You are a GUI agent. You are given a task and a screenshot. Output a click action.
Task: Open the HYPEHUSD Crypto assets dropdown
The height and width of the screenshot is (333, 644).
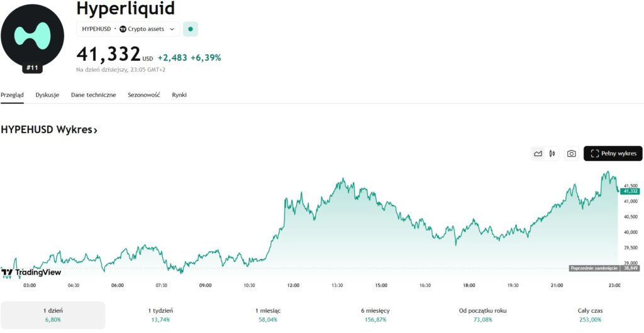click(x=128, y=29)
